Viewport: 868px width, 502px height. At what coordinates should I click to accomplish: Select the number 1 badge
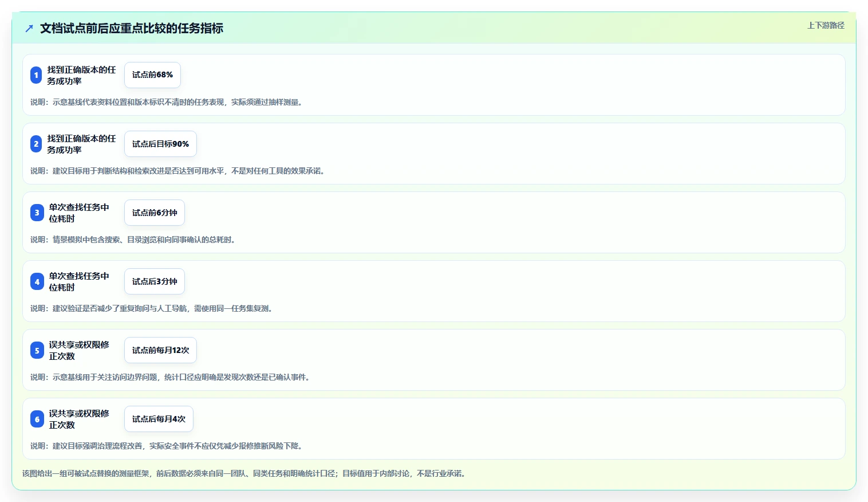pyautogui.click(x=36, y=75)
